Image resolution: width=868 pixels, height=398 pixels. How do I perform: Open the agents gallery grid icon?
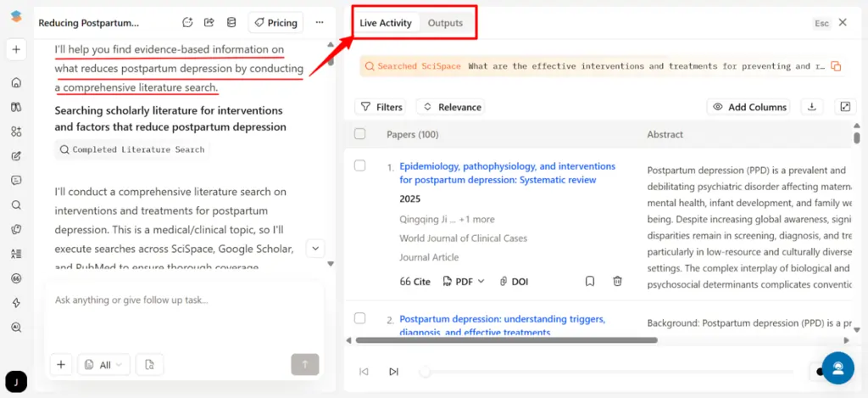16,132
